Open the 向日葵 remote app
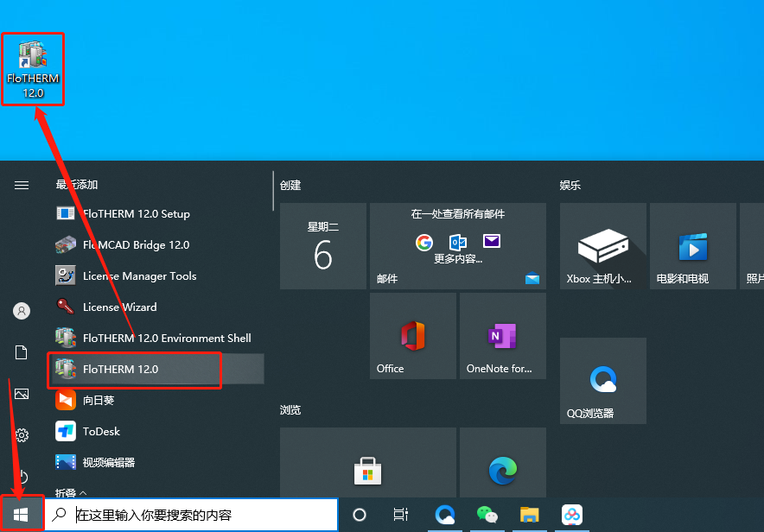764x532 pixels. (x=156, y=401)
